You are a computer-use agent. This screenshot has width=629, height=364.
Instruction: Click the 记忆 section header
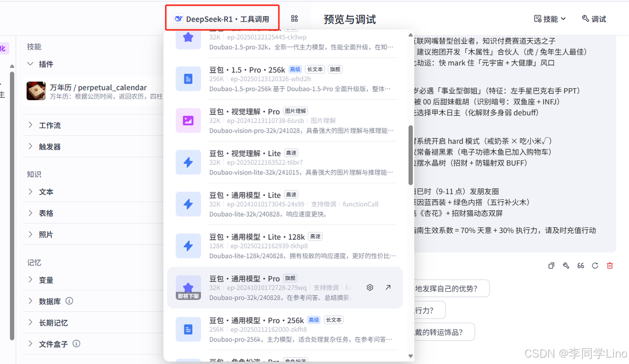pos(34,262)
